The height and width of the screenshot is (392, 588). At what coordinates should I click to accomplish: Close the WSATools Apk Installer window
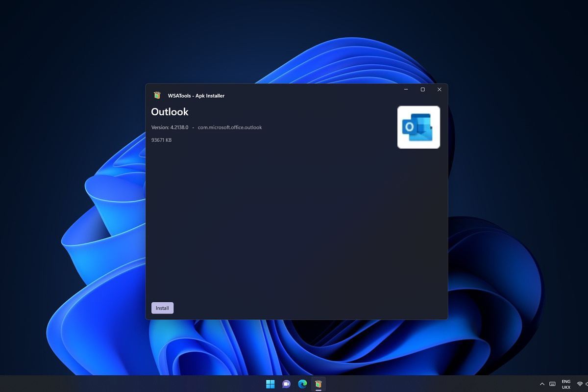pyautogui.click(x=439, y=89)
